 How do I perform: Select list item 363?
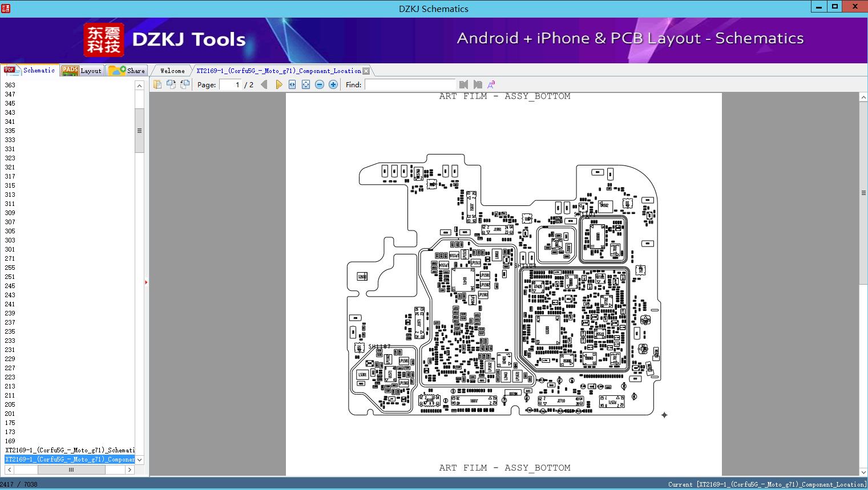coord(10,85)
